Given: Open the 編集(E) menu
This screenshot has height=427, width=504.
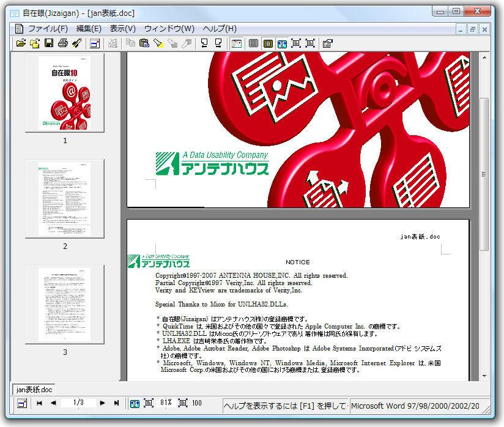Looking at the screenshot, I should (89, 29).
